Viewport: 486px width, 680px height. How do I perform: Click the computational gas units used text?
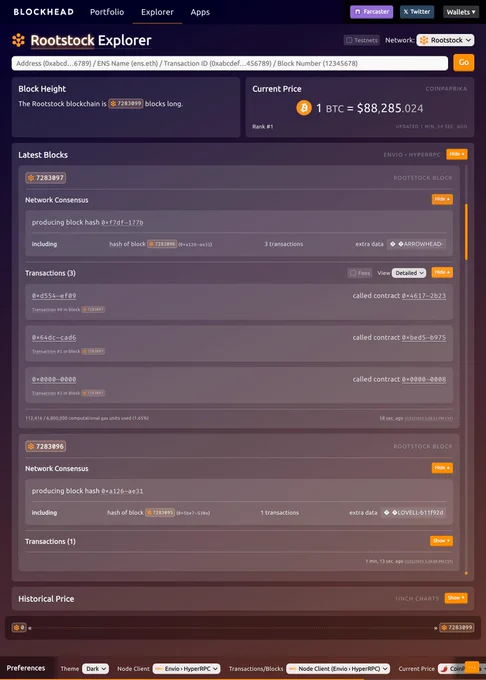87,418
